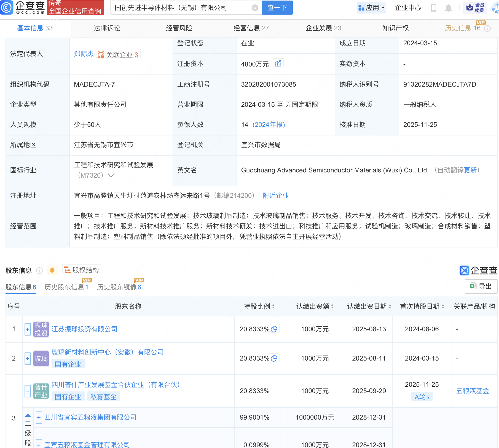Collapse 四川普什产业发展基金 shareholder row
The width and height of the screenshot is (499, 448).
[28, 391]
